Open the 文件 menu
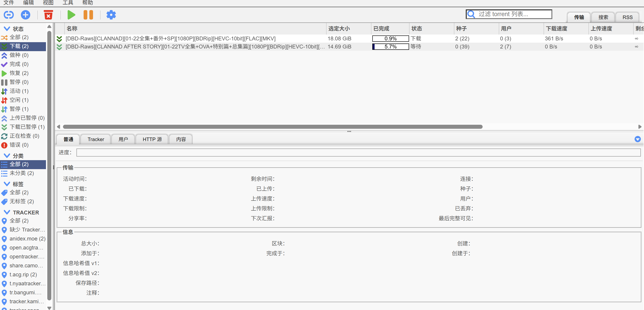Image resolution: width=644 pixels, height=310 pixels. click(x=9, y=3)
